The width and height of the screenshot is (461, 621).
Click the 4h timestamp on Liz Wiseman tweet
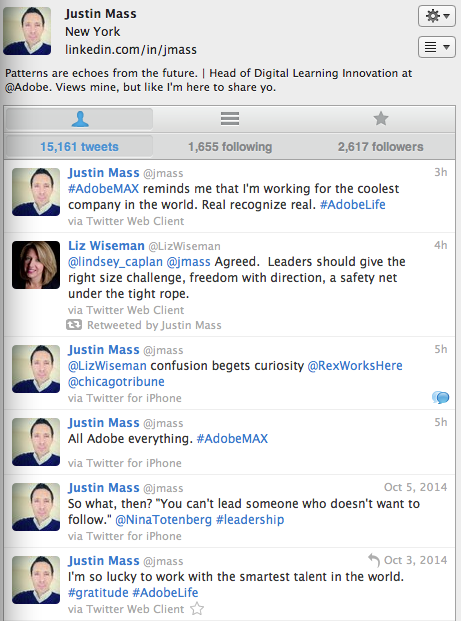coord(441,245)
